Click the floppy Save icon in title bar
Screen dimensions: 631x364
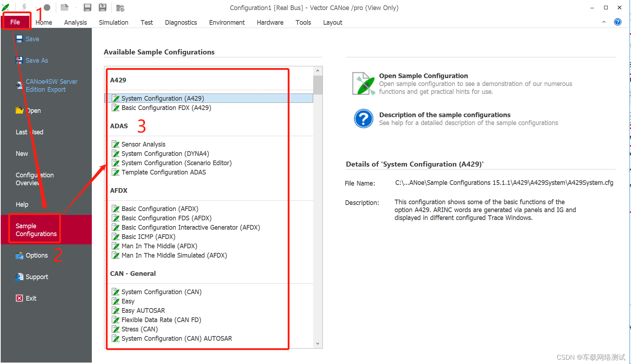[x=88, y=8]
